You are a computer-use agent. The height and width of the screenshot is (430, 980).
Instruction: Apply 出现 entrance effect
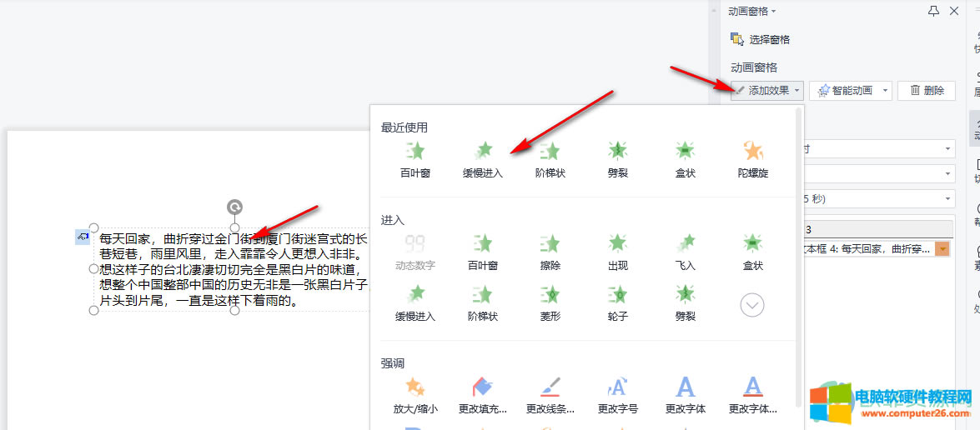point(617,251)
